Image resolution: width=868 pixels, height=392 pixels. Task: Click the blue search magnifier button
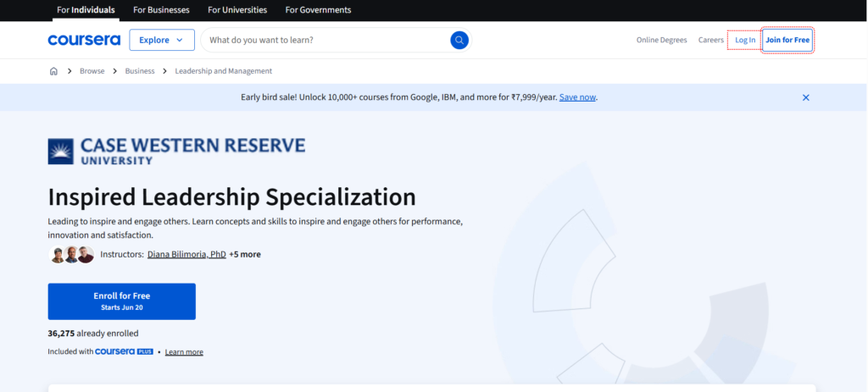459,40
